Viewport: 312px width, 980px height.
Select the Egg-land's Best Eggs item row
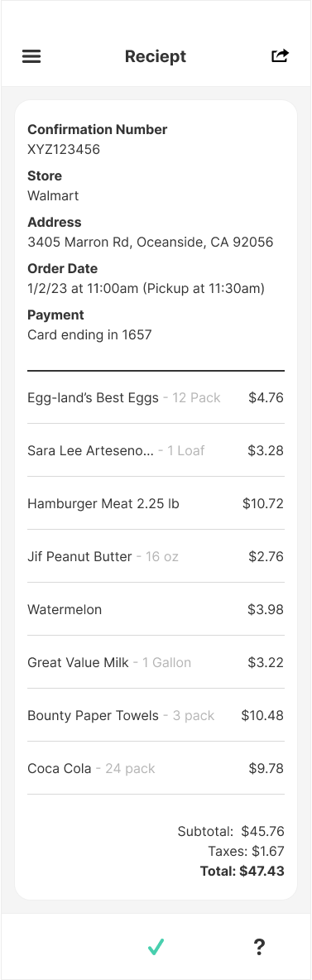click(x=156, y=397)
